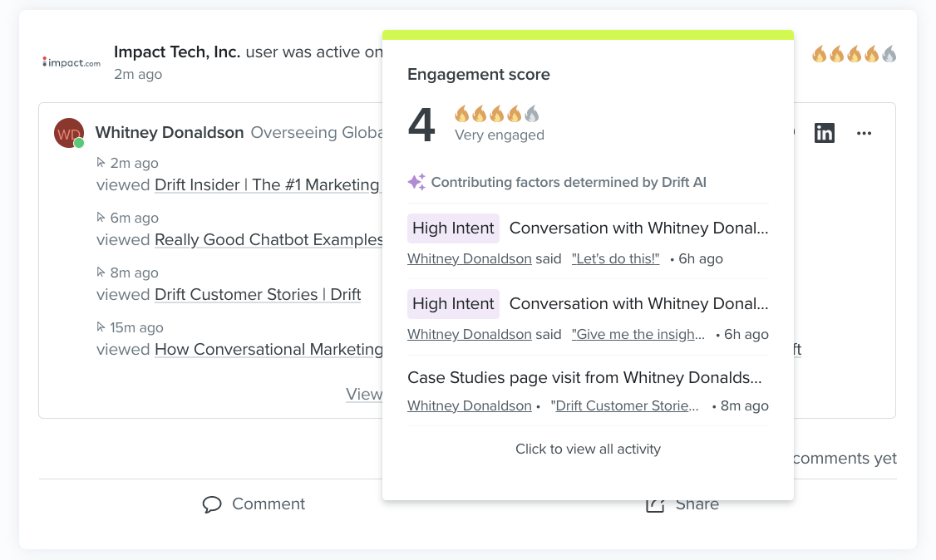Expand "Click to view all activity"
The width and height of the screenshot is (936, 560).
tap(587, 449)
